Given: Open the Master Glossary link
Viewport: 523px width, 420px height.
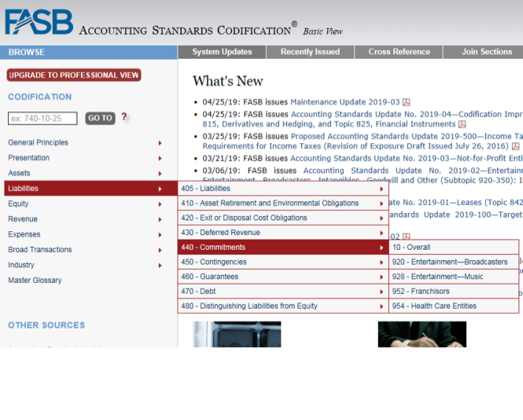Looking at the screenshot, I should click(35, 280).
